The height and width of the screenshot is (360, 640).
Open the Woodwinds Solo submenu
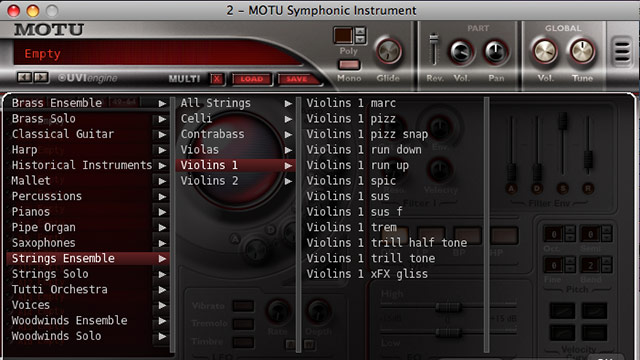point(89,336)
